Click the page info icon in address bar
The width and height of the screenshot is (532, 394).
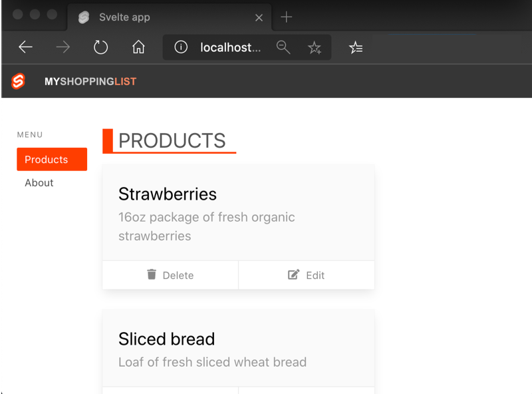(x=181, y=47)
